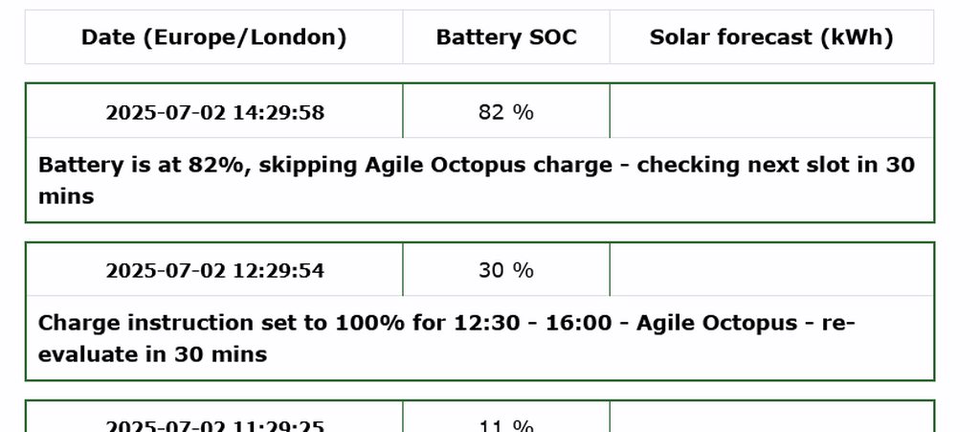The height and width of the screenshot is (432, 980).
Task: Click "evaluate in 30 mins" text
Action: coord(152,354)
